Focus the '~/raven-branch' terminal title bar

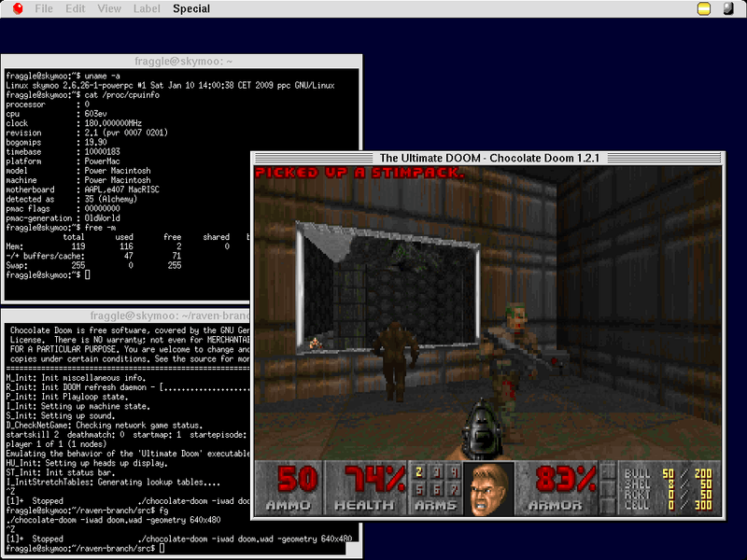coord(126,315)
